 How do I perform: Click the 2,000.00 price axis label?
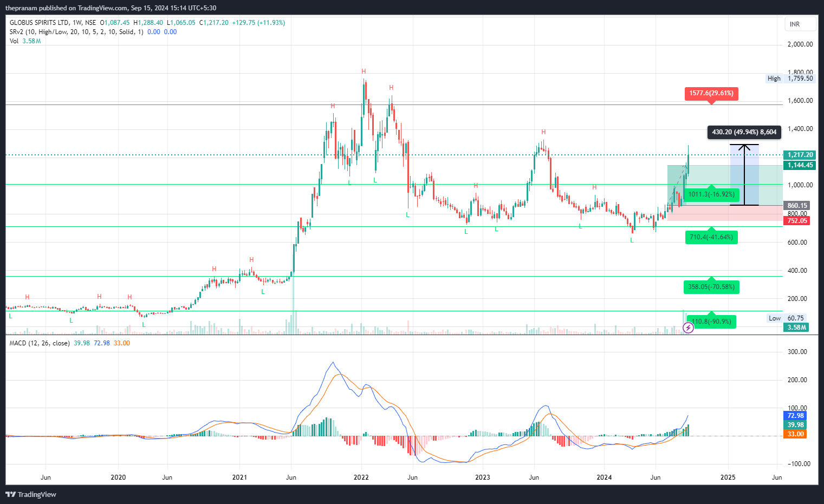tap(800, 44)
